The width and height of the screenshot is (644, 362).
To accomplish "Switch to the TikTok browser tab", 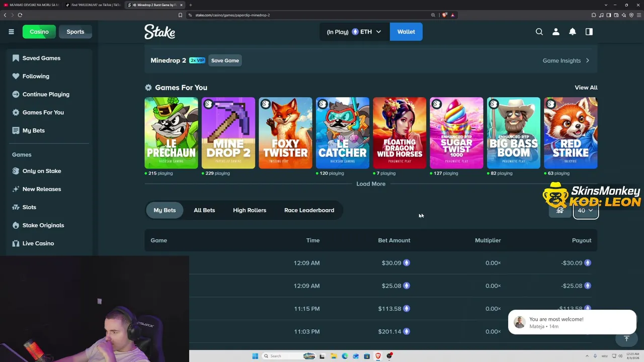I will click(x=93, y=5).
